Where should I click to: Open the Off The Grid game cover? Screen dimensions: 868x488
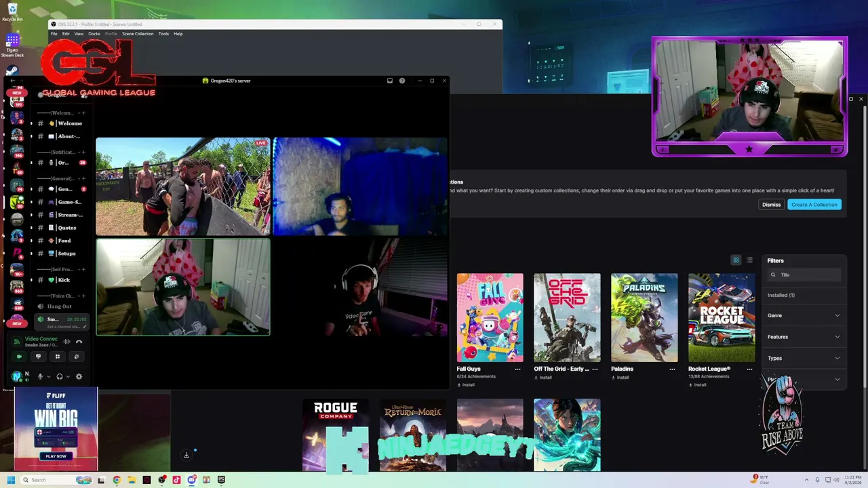[x=567, y=318]
